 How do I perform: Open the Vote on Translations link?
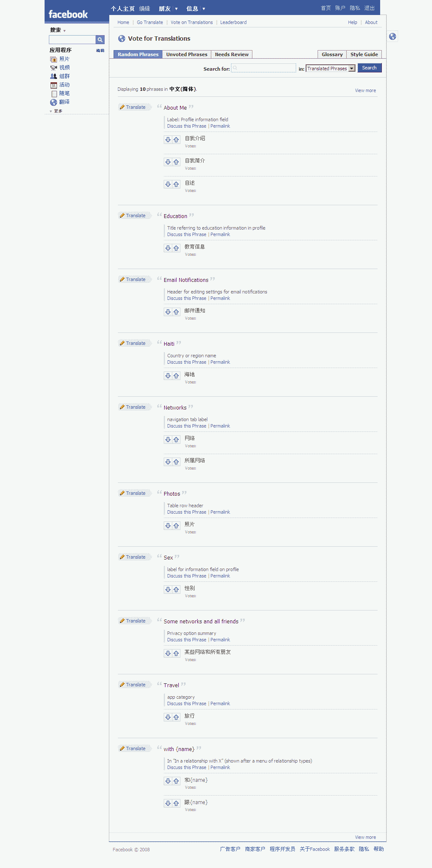(192, 22)
